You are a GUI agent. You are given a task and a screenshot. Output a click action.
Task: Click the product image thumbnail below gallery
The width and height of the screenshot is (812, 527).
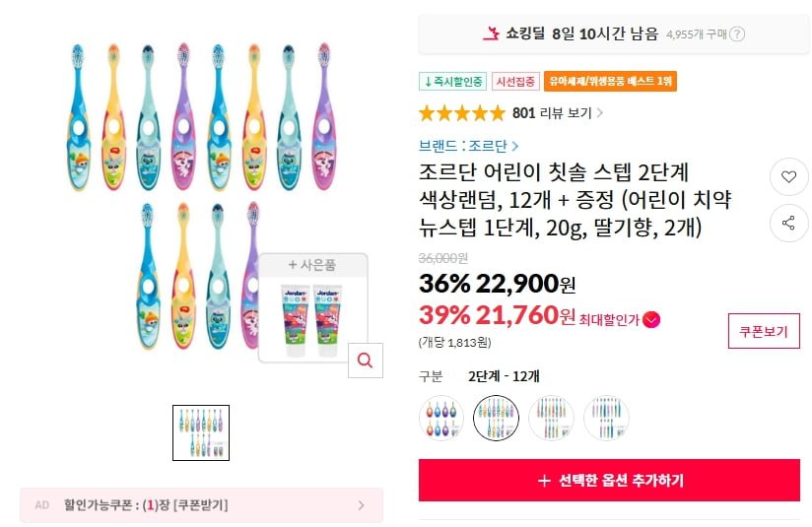201,432
